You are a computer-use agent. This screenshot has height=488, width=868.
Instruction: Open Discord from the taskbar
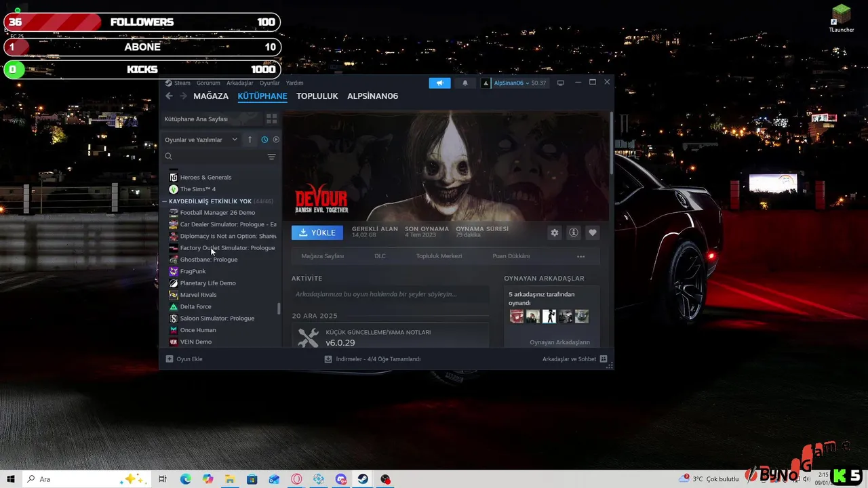(x=340, y=479)
